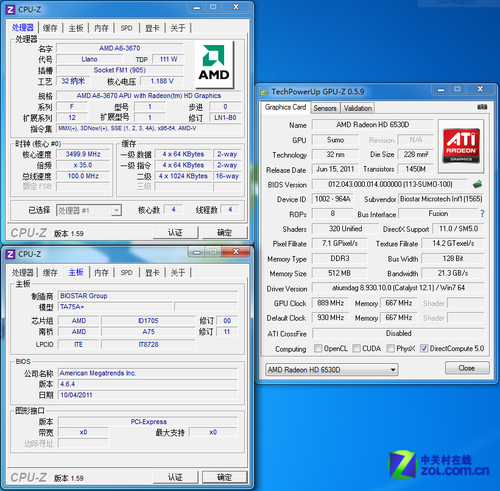
Task: Click the Default Clock value 930 MHz
Action: (x=330, y=317)
